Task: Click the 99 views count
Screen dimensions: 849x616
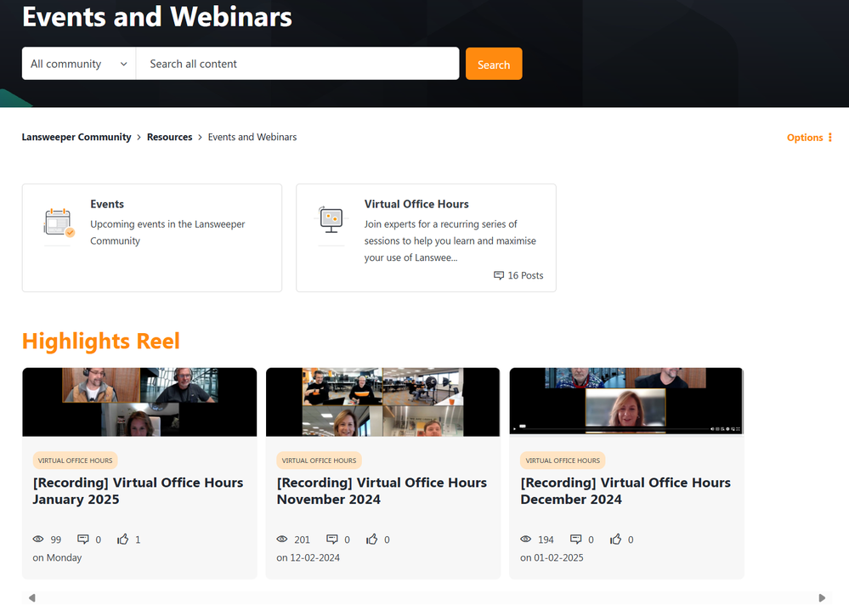Action: [56, 540]
